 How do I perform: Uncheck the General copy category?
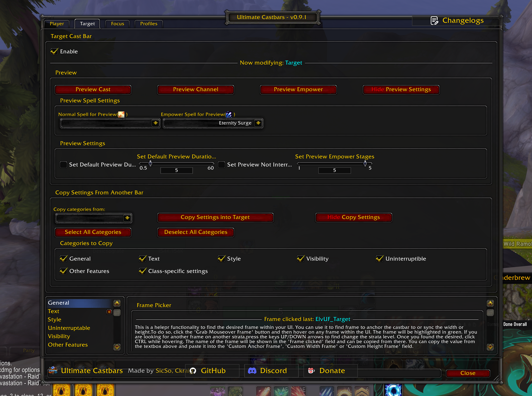[63, 259]
